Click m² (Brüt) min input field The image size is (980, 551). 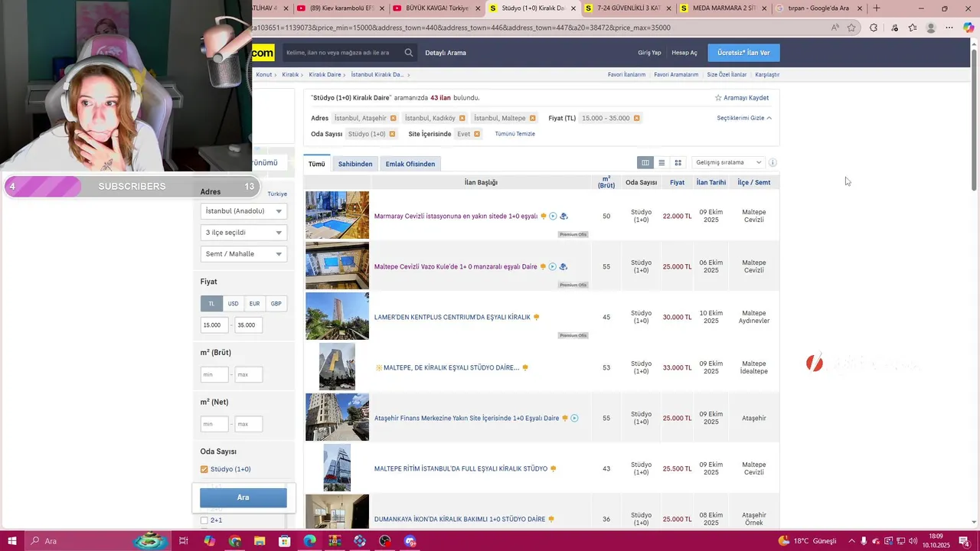tap(214, 375)
